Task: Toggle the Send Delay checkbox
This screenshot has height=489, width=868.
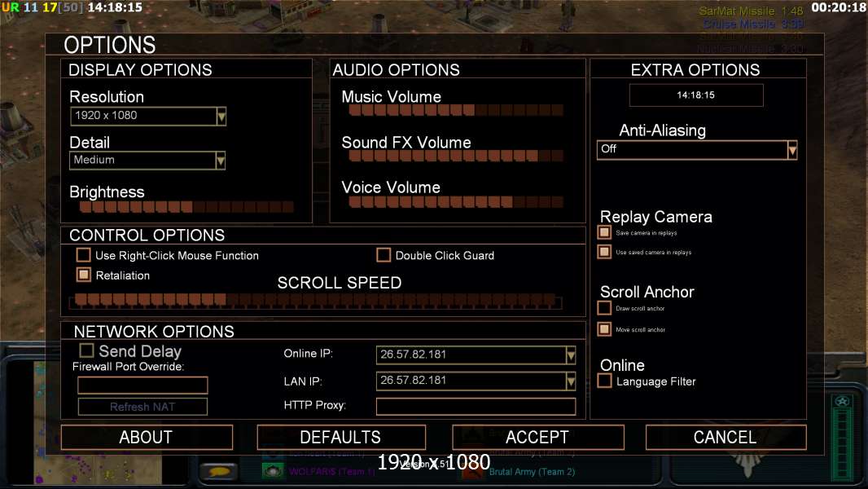Action: [86, 350]
